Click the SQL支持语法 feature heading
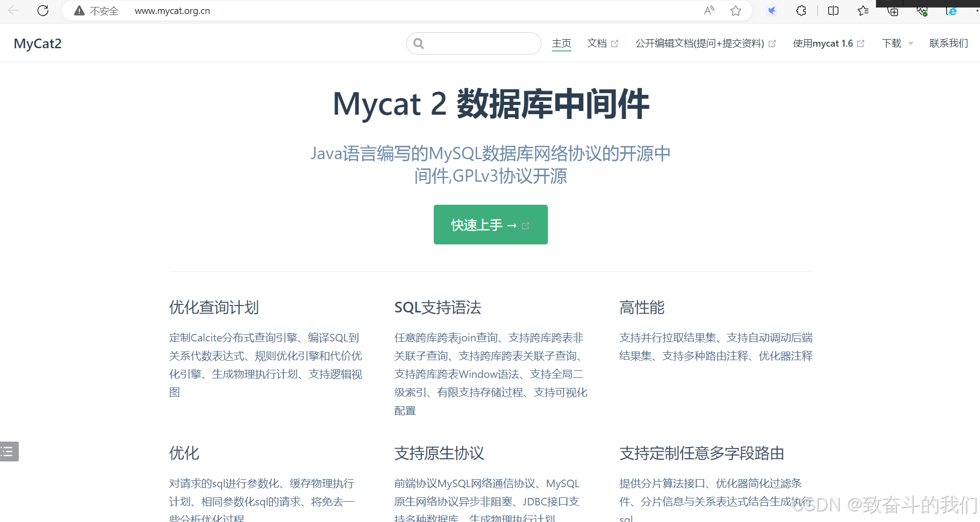This screenshot has height=522, width=980. click(437, 308)
